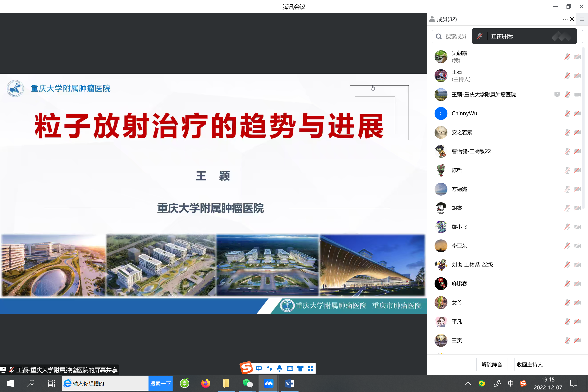Open Word from taskbar
This screenshot has height=392, width=588.
(x=290, y=383)
